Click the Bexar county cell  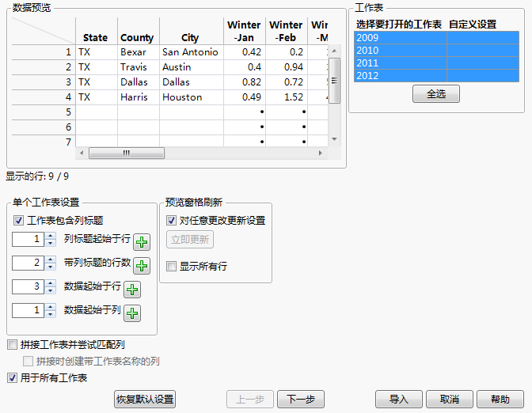click(x=139, y=52)
